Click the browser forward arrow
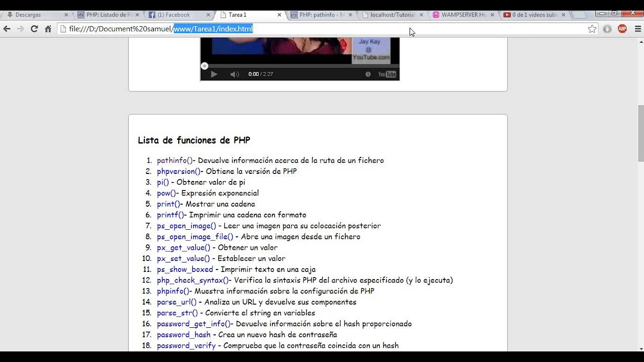The width and height of the screenshot is (644, 362). coord(21,29)
